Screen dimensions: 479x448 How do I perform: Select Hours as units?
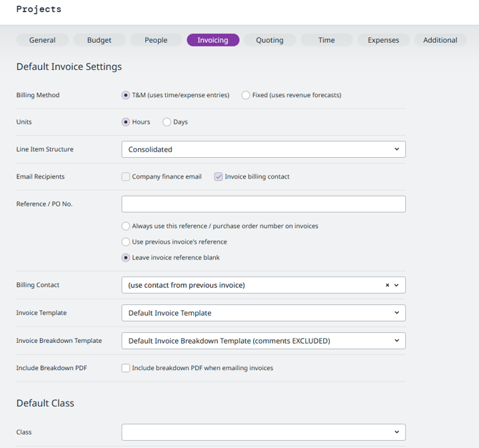[126, 122]
